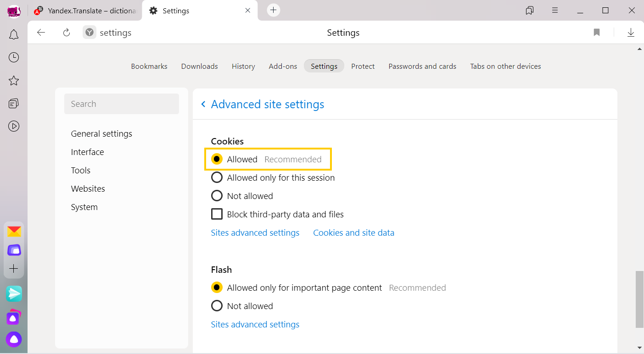
Task: Click 'Sites advanced settings' link under Flash
Action: [x=255, y=325]
